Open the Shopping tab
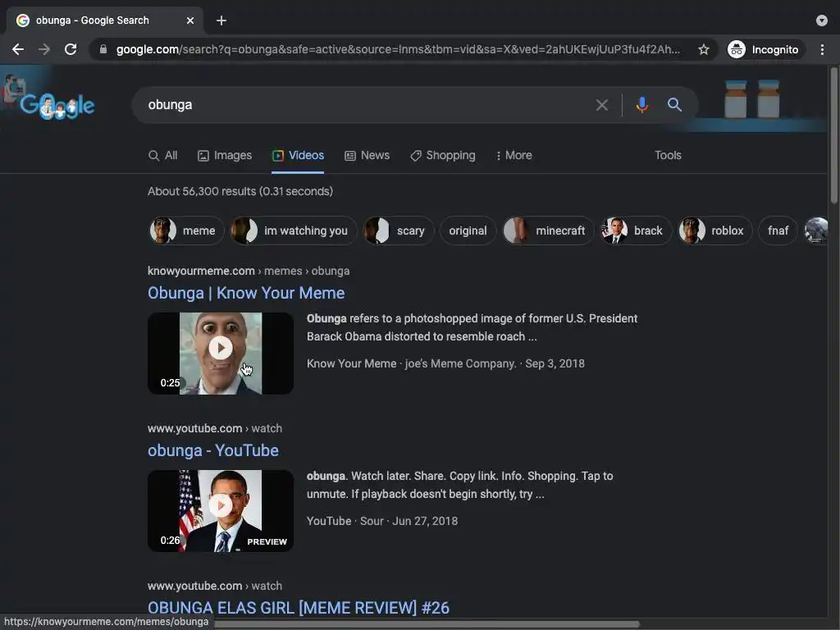The image size is (840, 630). [x=442, y=155]
